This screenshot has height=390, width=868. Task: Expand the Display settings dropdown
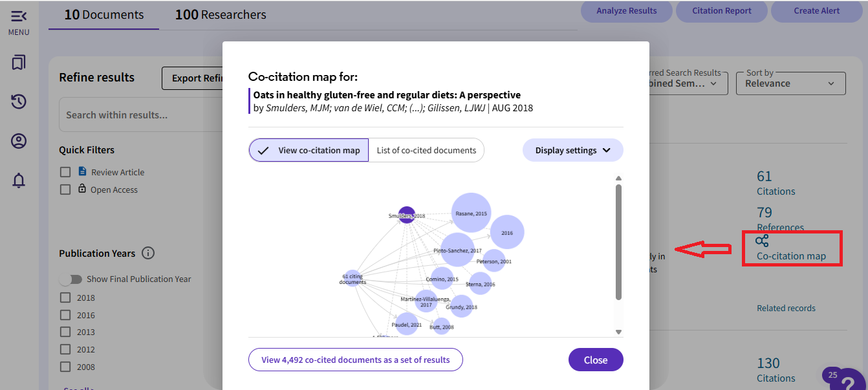573,150
